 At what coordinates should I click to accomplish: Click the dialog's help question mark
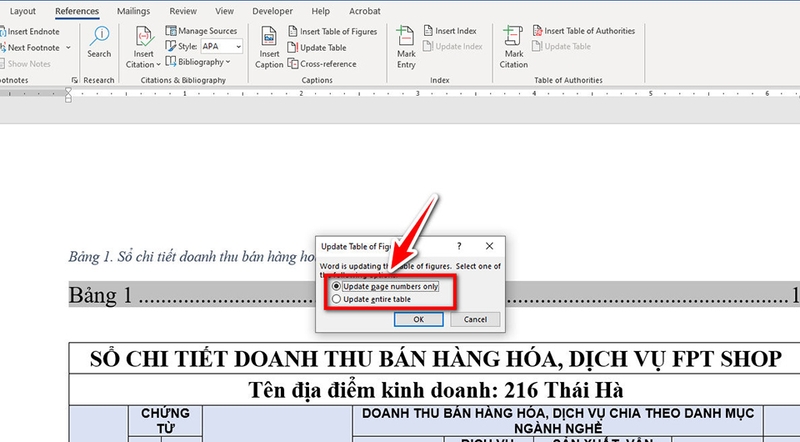click(x=459, y=246)
